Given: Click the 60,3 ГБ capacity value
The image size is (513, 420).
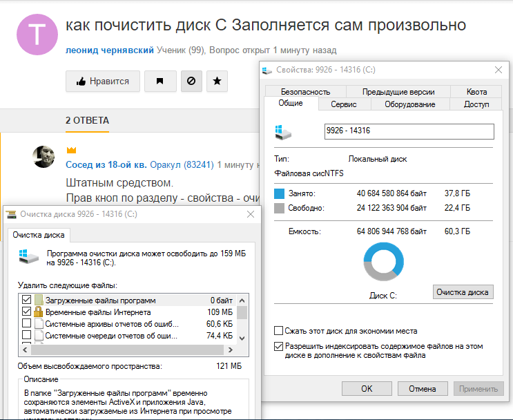Looking at the screenshot, I should [457, 231].
